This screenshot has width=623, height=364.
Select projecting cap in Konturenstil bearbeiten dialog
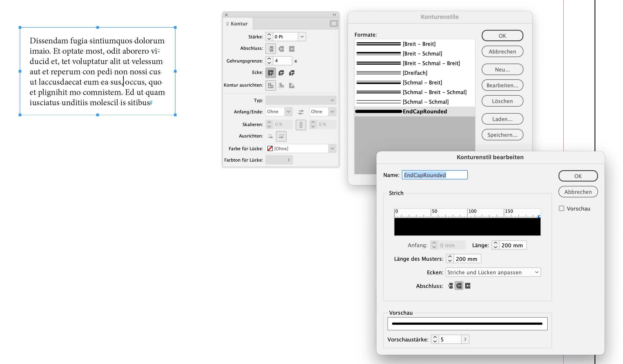(x=467, y=286)
